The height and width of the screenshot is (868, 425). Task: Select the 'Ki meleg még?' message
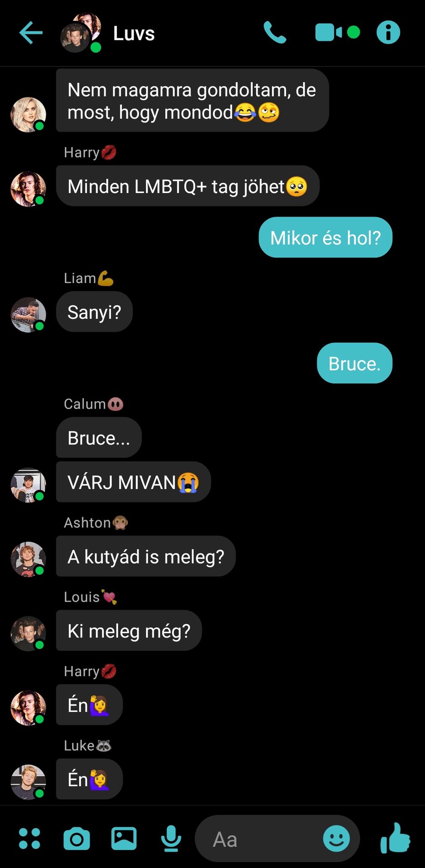129,630
